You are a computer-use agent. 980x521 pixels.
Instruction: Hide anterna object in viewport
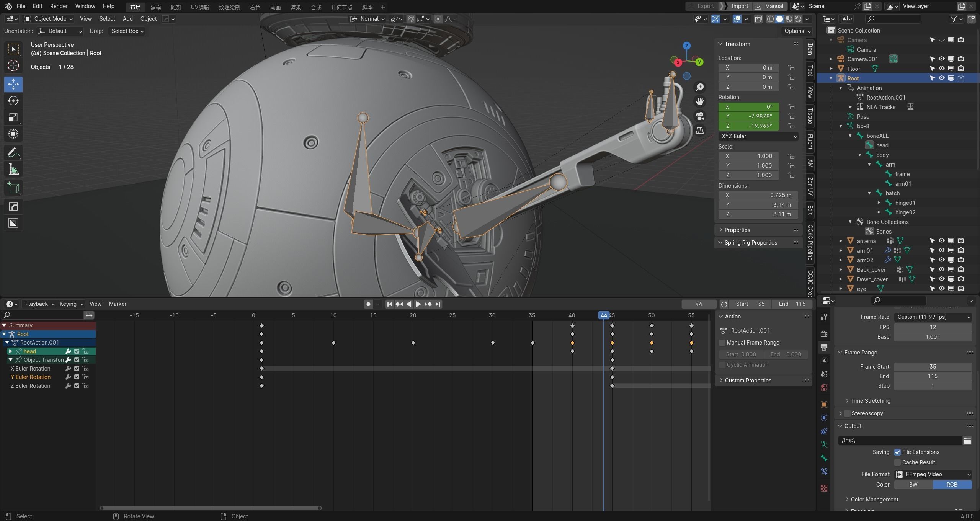tap(941, 241)
